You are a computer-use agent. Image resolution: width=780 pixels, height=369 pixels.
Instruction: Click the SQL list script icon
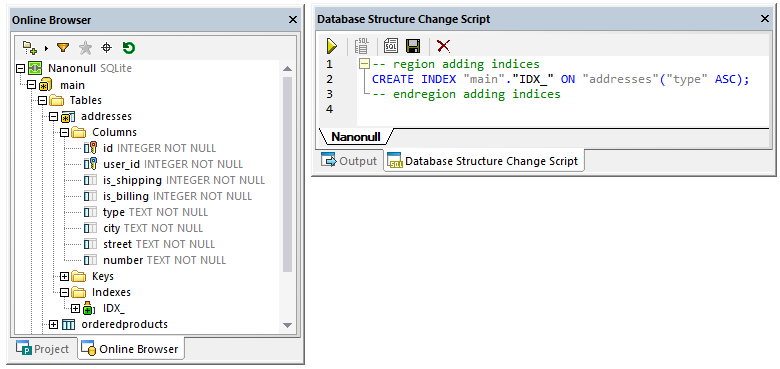(x=361, y=46)
